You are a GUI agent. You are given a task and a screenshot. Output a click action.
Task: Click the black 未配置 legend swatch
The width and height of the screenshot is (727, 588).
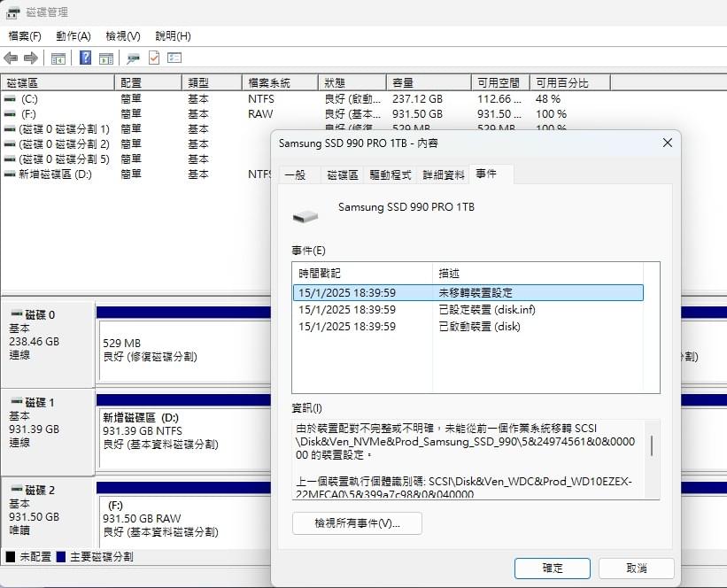[11, 556]
